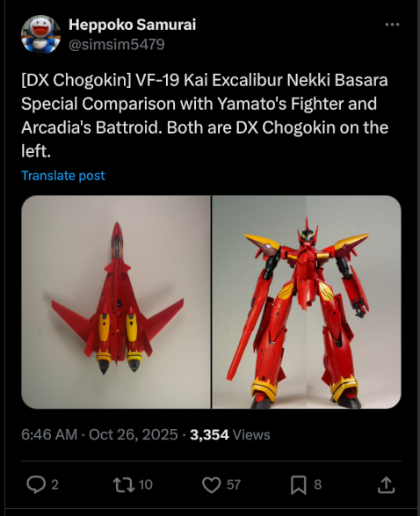The image size is (420, 516).
Task: Click the Translate post link
Action: point(63,176)
